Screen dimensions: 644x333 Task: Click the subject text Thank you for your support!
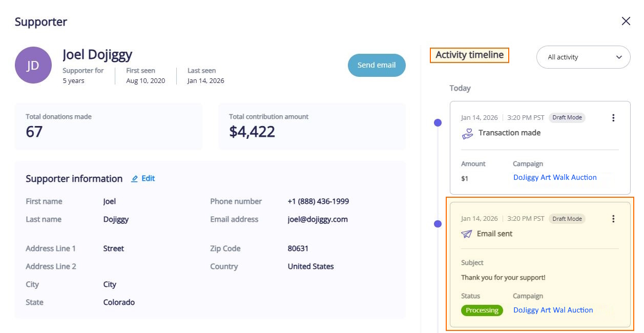[x=503, y=278]
